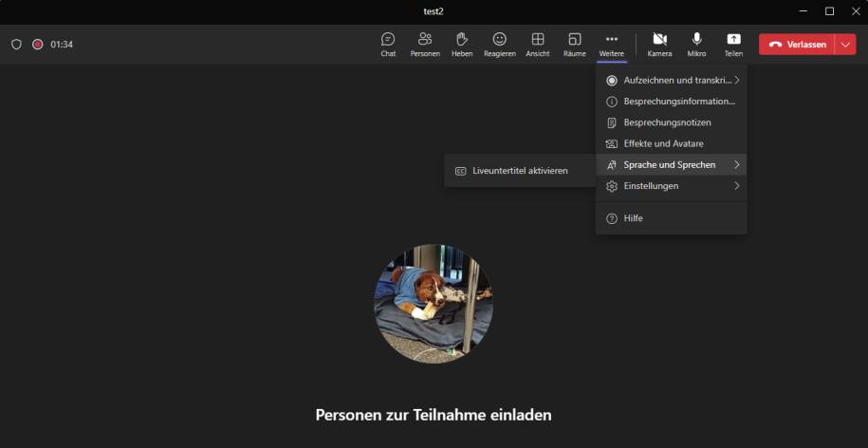Leave the meeting with Verlassen
This screenshot has width=868, height=448.
797,45
